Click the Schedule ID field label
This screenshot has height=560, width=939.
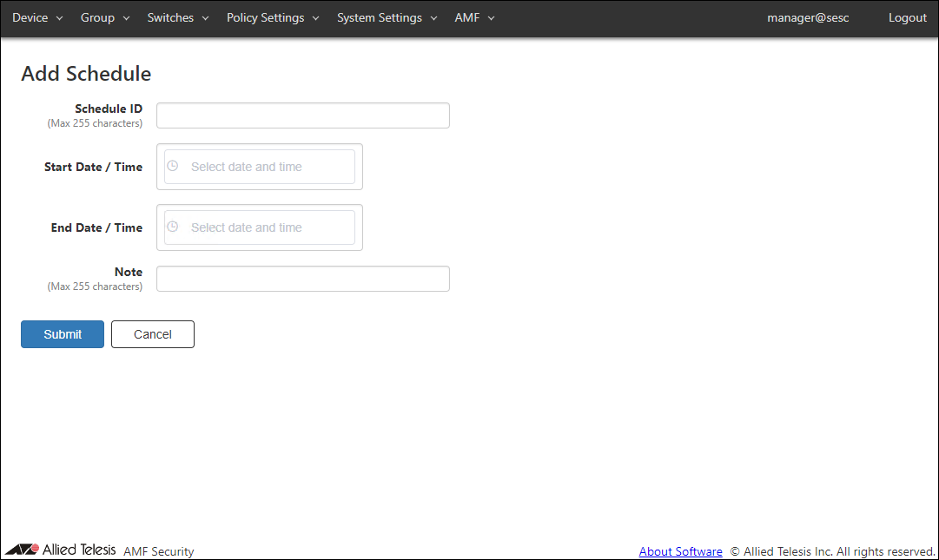109,109
